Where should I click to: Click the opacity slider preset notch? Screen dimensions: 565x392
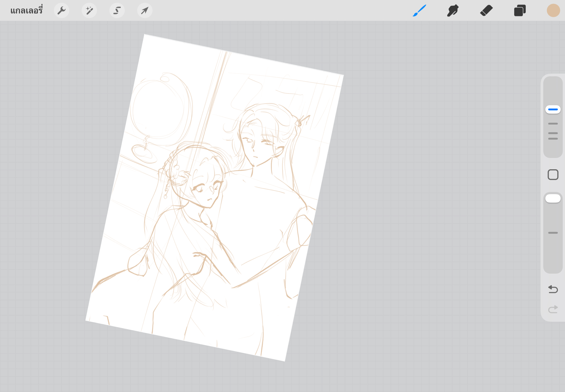tap(553, 233)
